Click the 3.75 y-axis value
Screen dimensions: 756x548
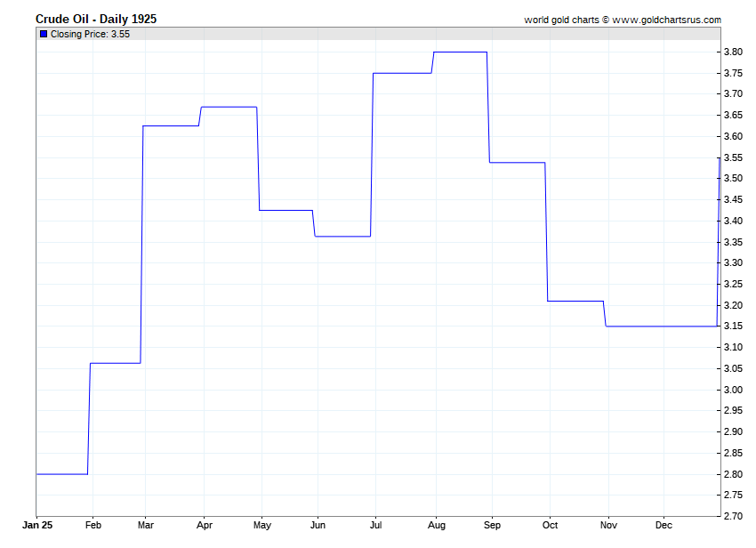(x=734, y=73)
